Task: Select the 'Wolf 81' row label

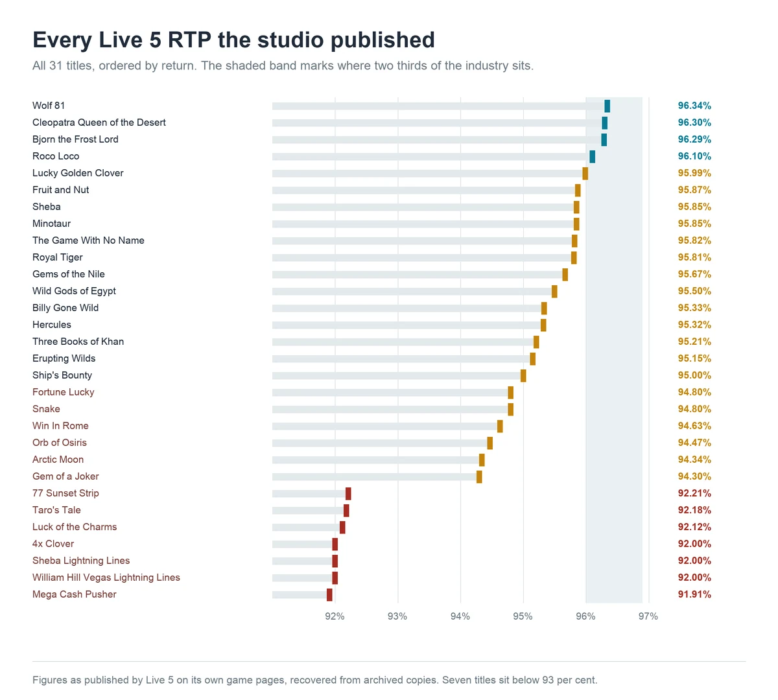Action: click(x=49, y=106)
